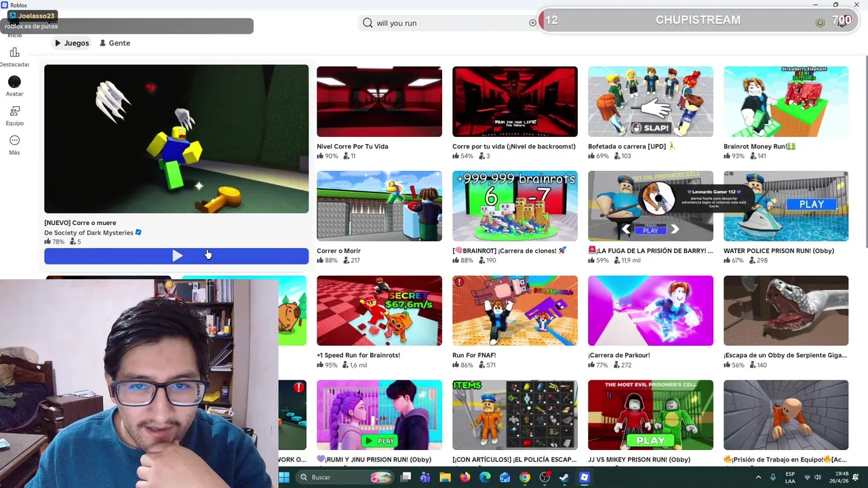
Task: Click the 'Brainrot Money Run!' title
Action: pyautogui.click(x=759, y=146)
